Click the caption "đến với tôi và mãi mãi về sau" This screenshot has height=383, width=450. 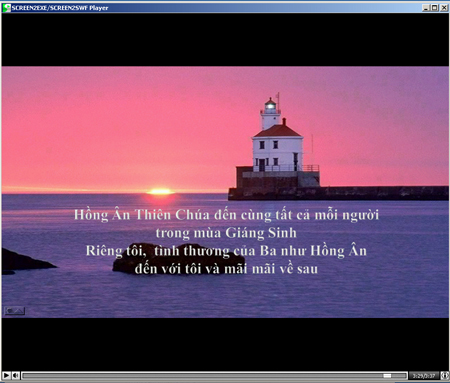(x=226, y=269)
